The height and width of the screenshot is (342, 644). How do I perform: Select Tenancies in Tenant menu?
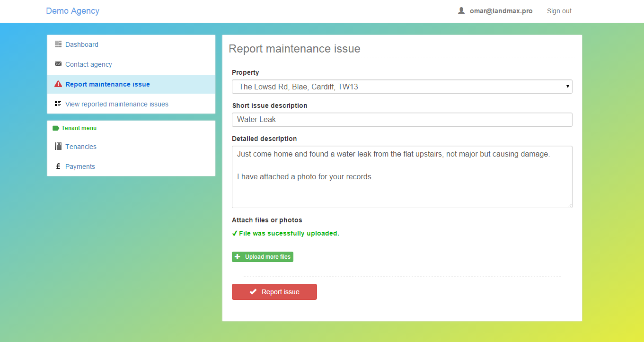coord(81,147)
